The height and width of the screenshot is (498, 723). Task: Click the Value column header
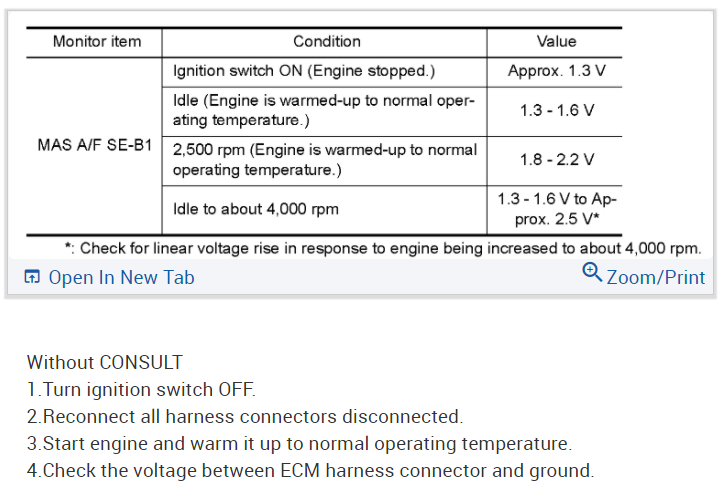click(x=556, y=42)
